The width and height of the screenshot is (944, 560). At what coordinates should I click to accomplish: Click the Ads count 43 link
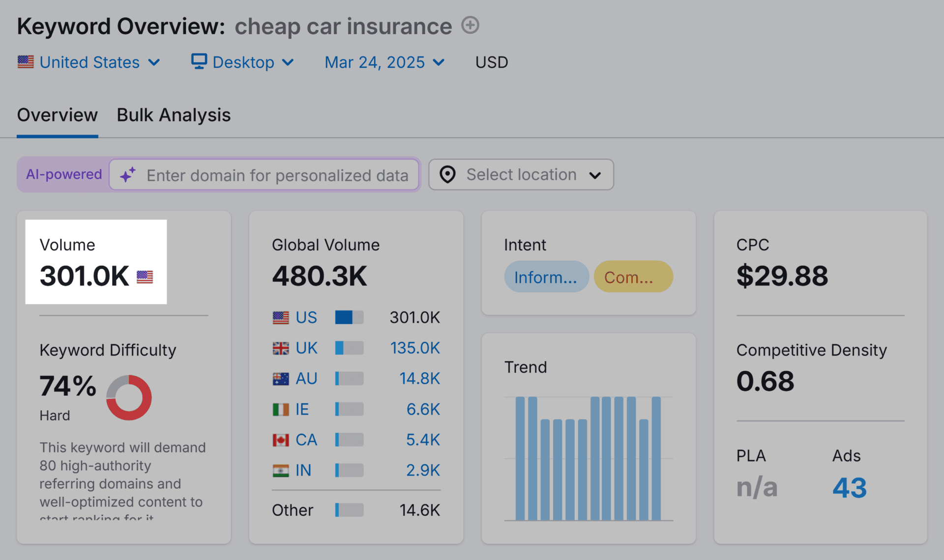(849, 487)
